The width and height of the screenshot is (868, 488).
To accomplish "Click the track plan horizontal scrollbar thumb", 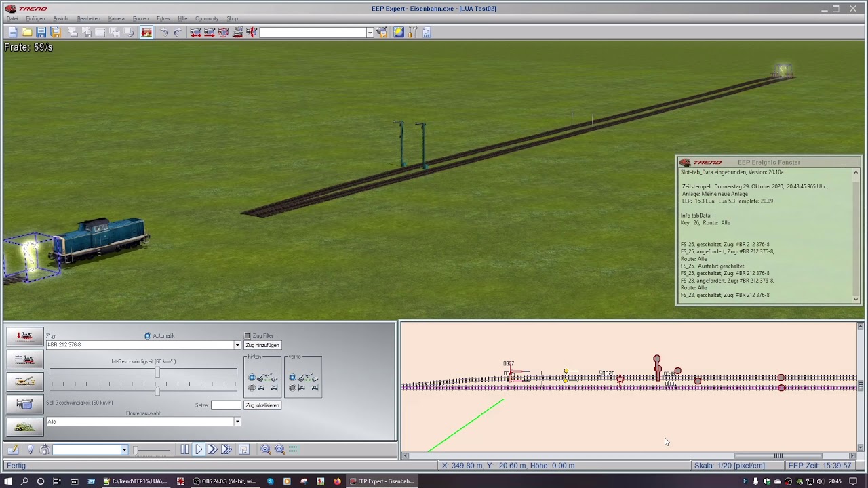I will click(778, 455).
